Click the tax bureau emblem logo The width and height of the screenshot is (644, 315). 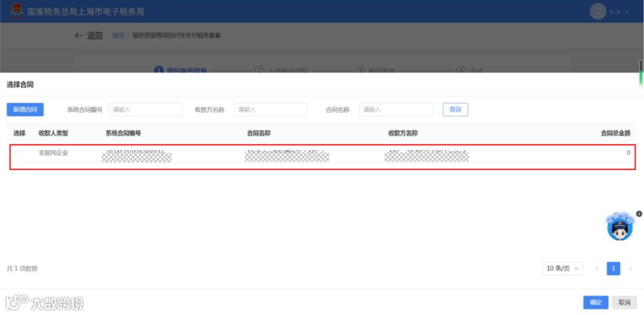click(x=17, y=11)
